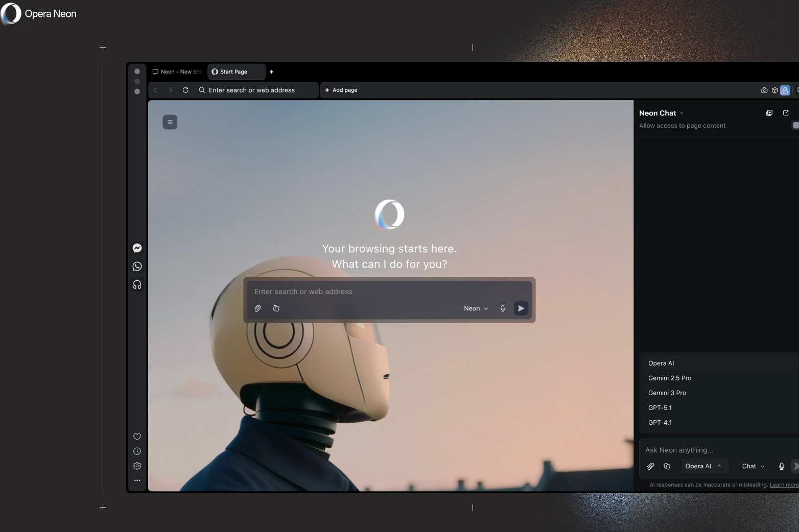Image resolution: width=799 pixels, height=532 pixels.
Task: Open the Learn more link
Action: (784, 485)
